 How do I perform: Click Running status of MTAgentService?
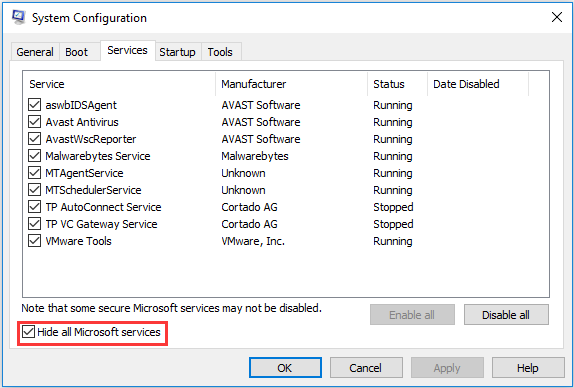(393, 173)
